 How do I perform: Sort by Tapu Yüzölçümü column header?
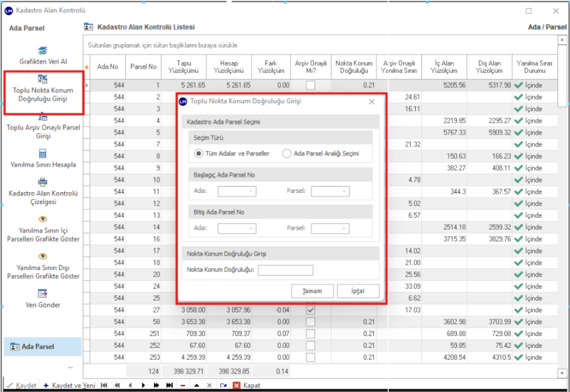[x=183, y=67]
